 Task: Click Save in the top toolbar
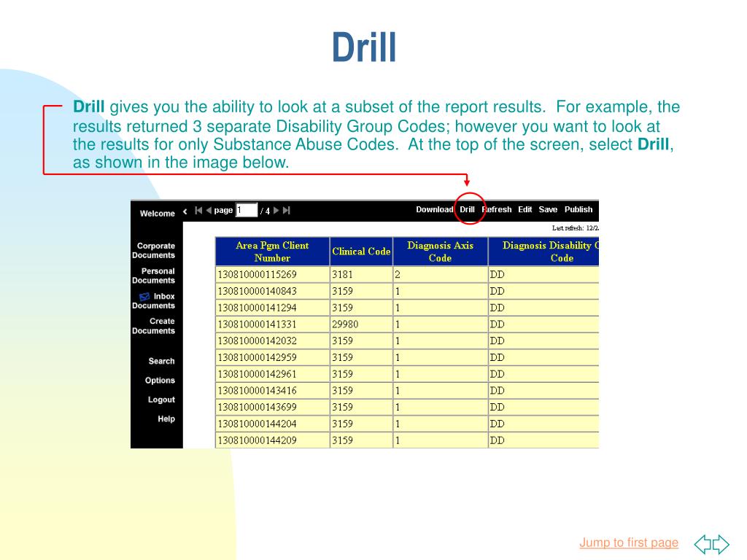click(x=548, y=209)
